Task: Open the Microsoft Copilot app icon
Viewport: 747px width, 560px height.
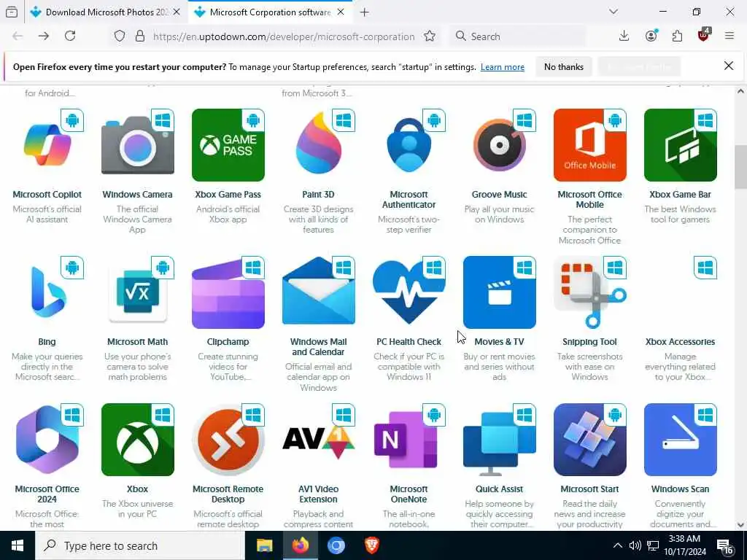Action: pos(47,145)
